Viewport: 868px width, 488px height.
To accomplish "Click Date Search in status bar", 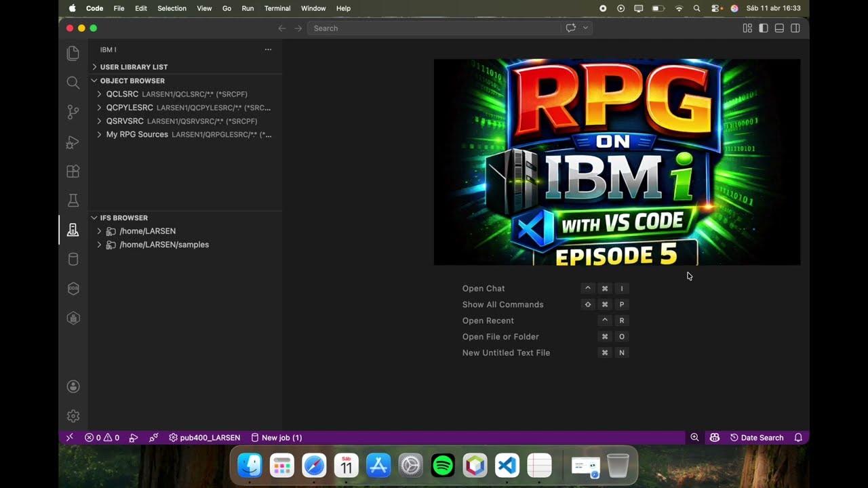I will click(x=756, y=438).
